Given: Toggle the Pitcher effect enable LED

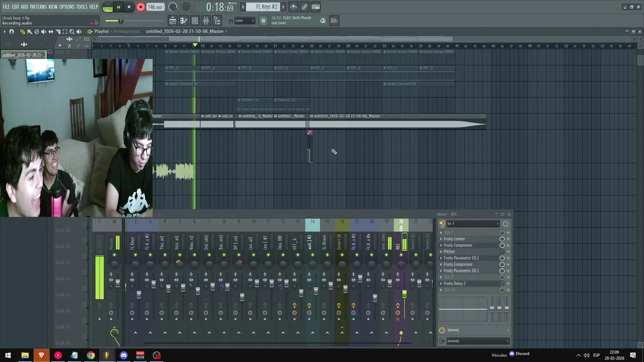Looking at the screenshot, I should point(508,251).
